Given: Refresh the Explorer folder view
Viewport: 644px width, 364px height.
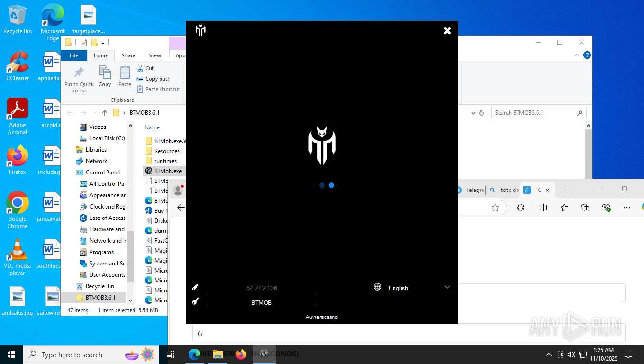Looking at the screenshot, I should 482,113.
